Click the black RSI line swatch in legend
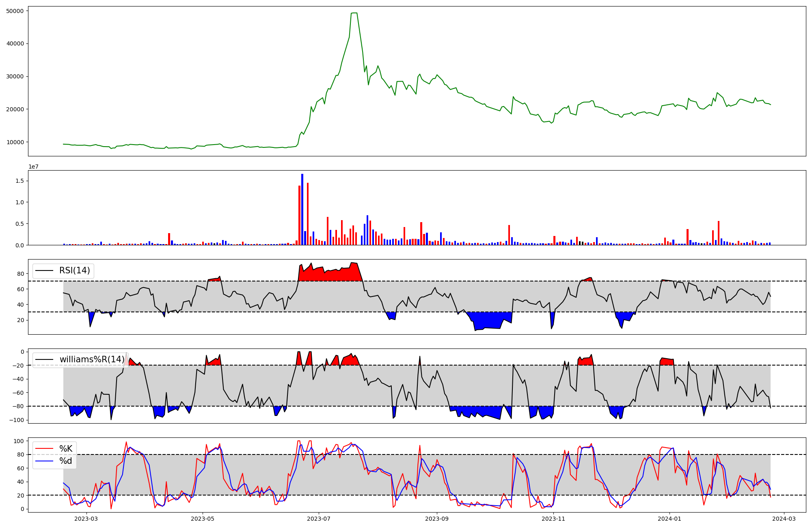This screenshot has height=528, width=812. 45,270
